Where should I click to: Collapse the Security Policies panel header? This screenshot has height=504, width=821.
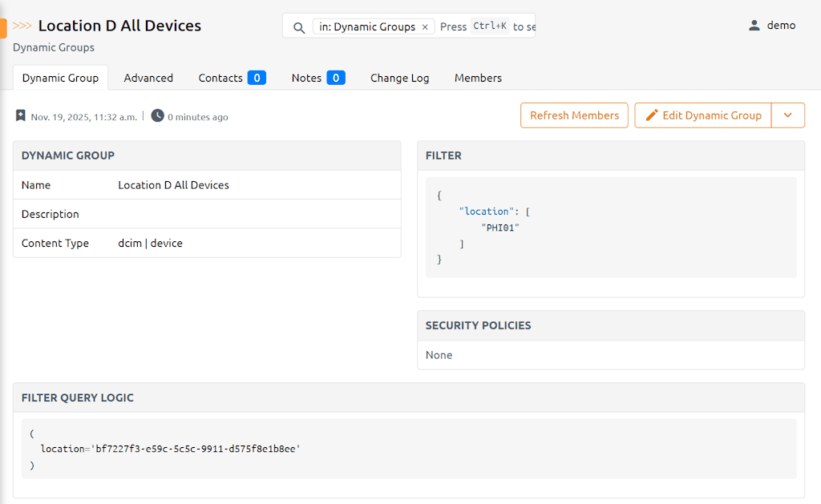coord(478,325)
